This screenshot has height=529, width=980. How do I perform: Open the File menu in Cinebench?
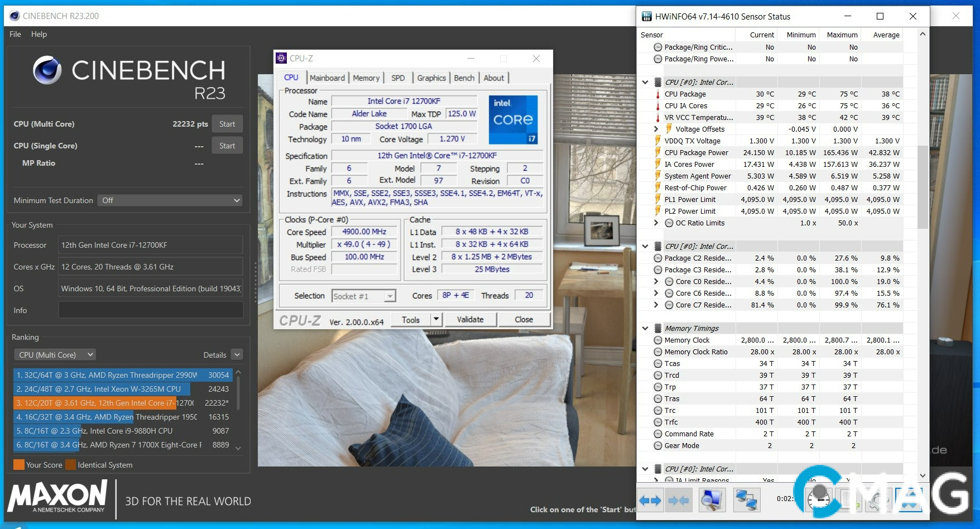pos(15,34)
